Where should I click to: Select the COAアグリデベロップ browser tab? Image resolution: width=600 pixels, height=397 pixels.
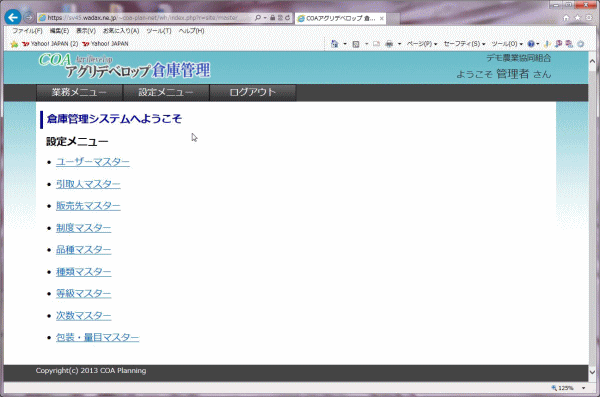(x=340, y=18)
